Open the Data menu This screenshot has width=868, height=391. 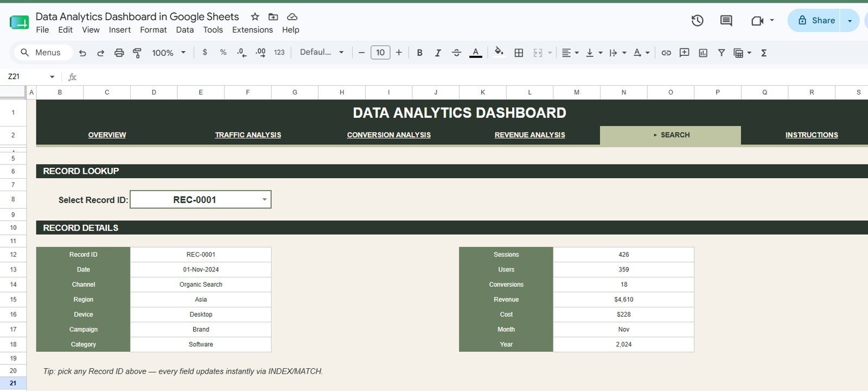click(185, 30)
